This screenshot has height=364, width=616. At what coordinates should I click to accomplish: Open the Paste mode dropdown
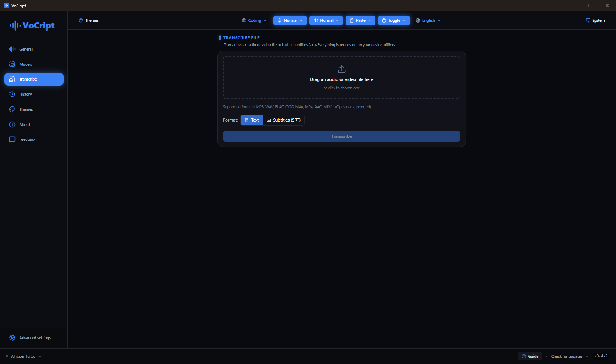point(361,20)
